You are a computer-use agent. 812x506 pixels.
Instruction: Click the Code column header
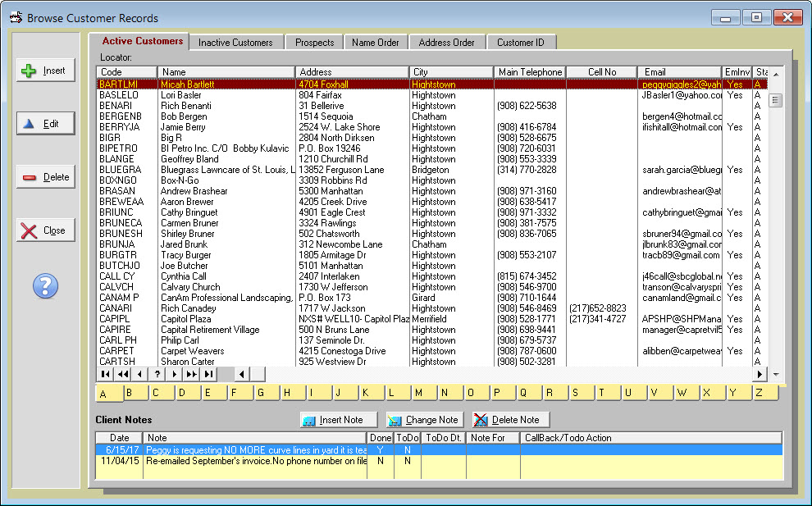(x=127, y=72)
